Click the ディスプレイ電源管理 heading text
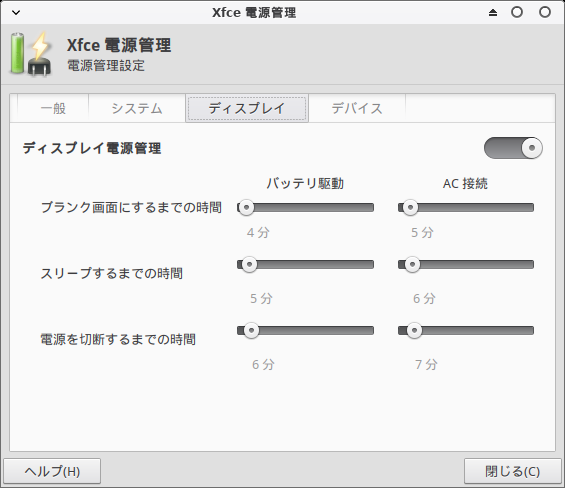This screenshot has height=488, width=565. [92, 148]
